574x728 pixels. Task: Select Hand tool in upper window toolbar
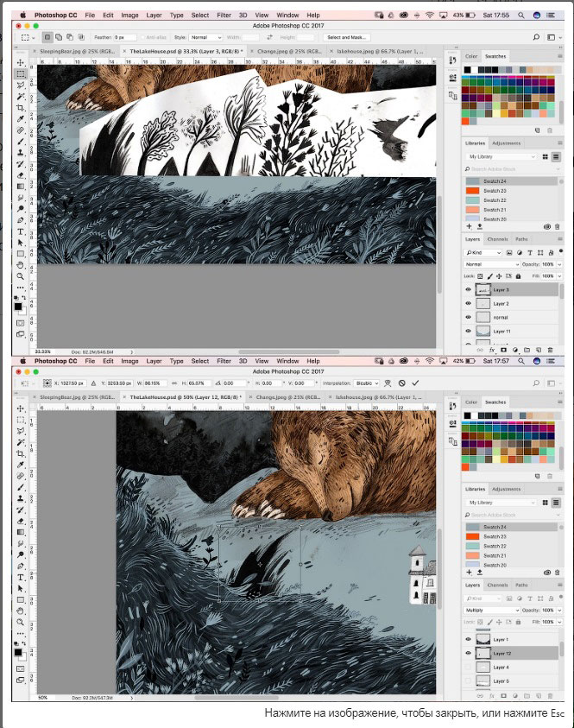(x=21, y=265)
